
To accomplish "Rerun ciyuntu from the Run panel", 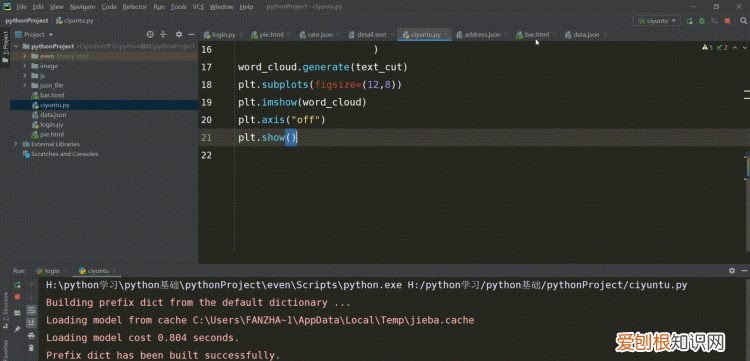I will [x=17, y=285].
